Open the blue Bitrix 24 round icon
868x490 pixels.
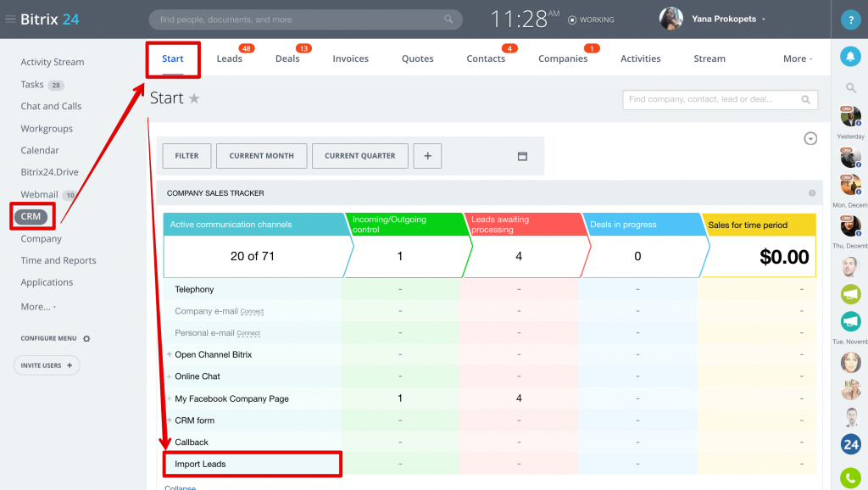point(850,444)
